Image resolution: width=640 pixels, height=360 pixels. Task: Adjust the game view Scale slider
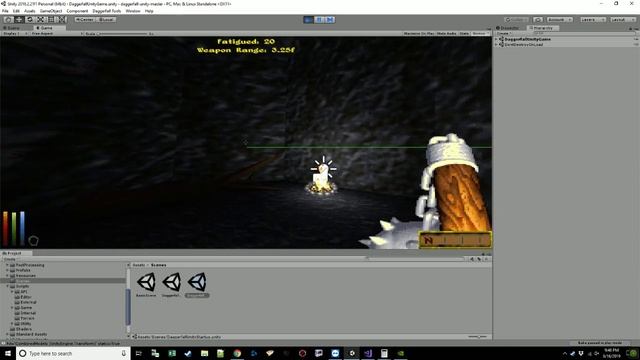[x=122, y=33]
